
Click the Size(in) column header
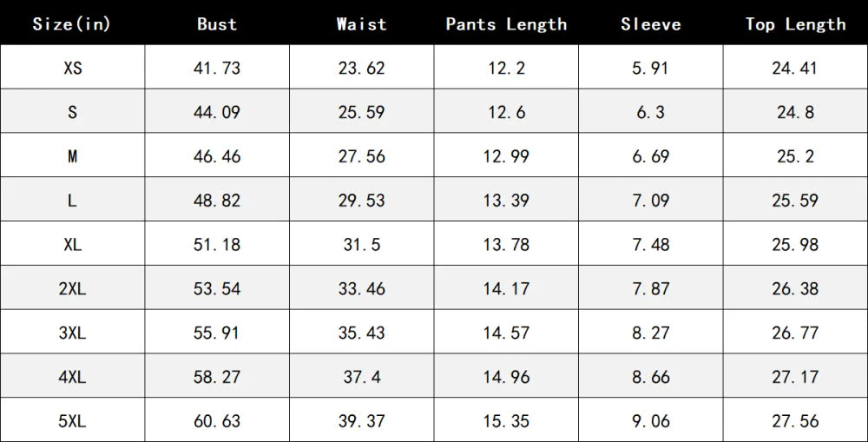click(x=72, y=24)
